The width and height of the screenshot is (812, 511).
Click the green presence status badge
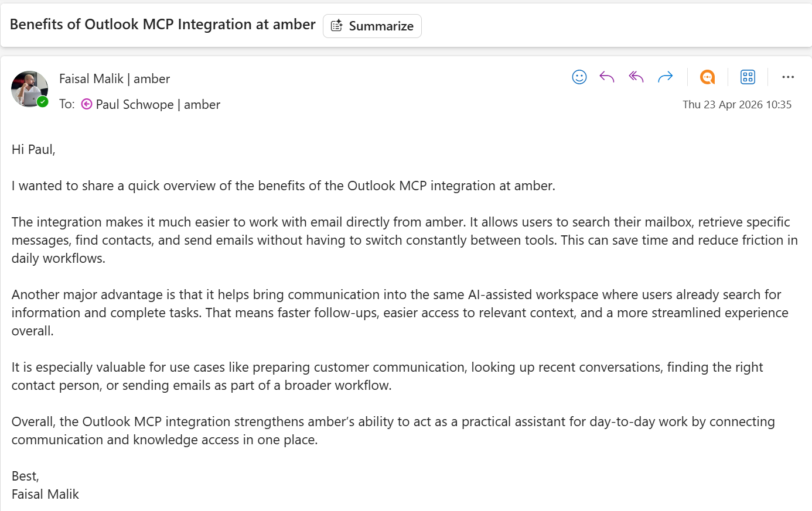click(x=43, y=102)
